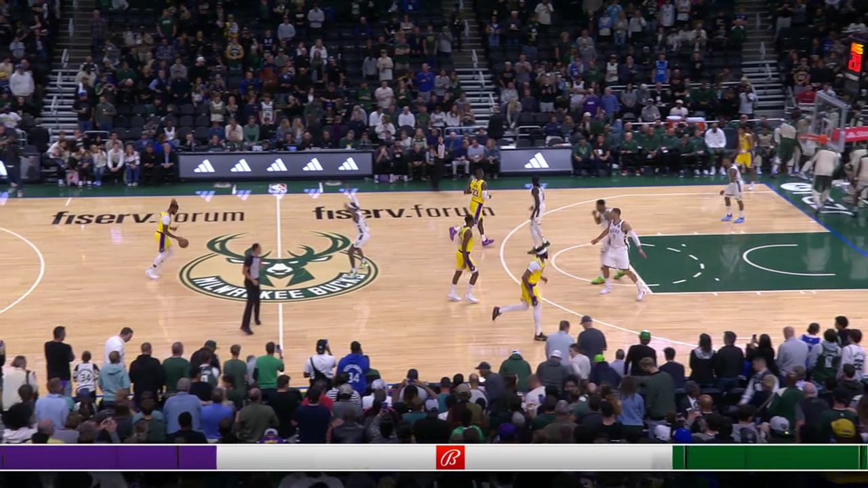
Task: Select the Lakers player wearing number 23
Action: [x=477, y=203]
